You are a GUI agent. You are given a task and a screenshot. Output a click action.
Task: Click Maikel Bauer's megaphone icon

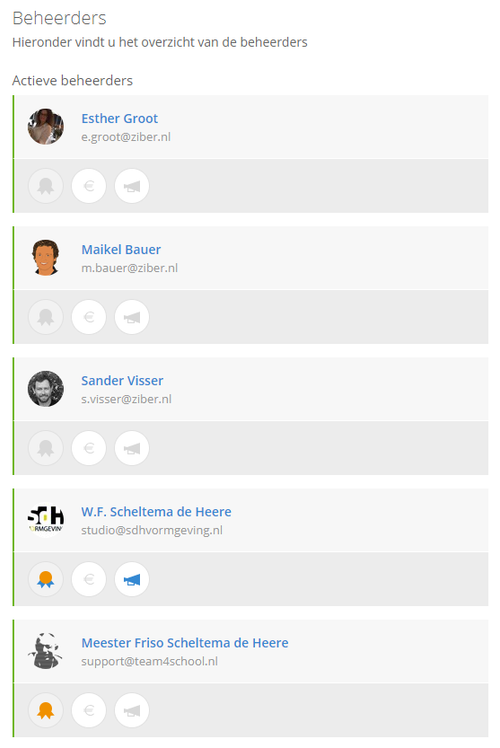132,317
